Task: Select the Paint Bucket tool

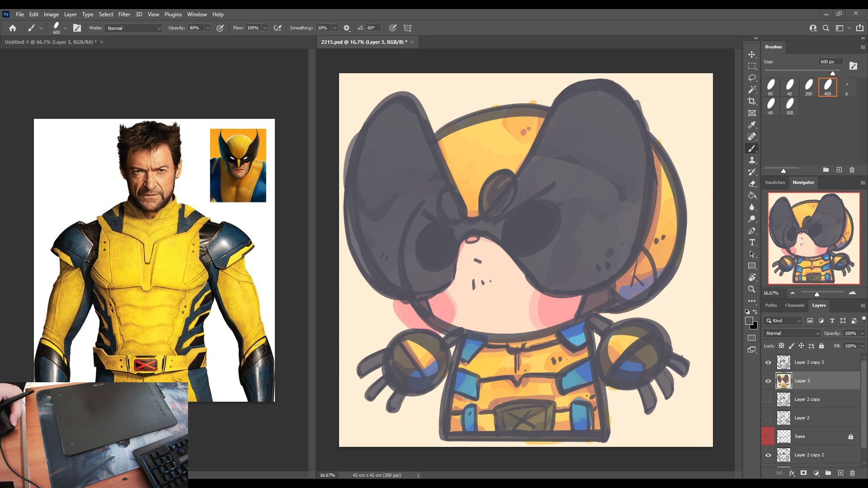Action: coord(752,195)
